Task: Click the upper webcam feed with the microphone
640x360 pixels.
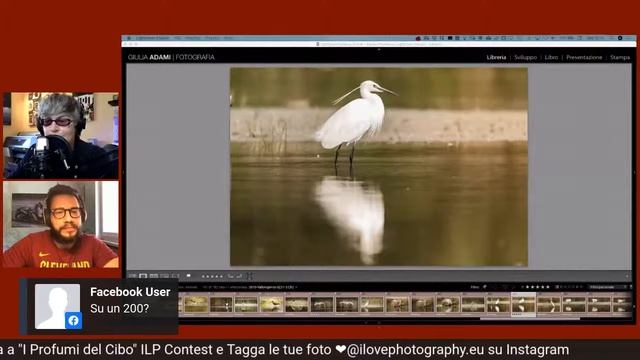Action: (x=61, y=136)
